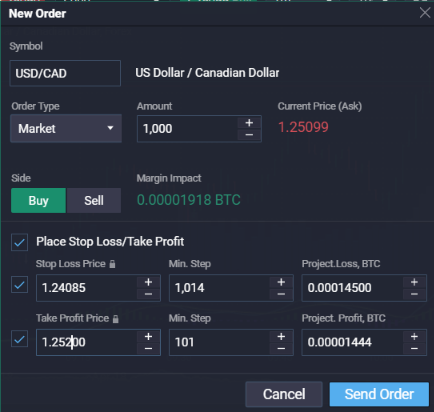The image size is (434, 412).
Task: Close the New Order dialog
Action: tap(425, 13)
